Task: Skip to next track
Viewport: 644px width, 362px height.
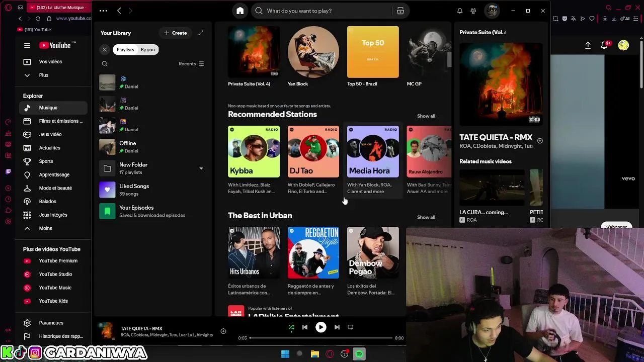Action: 337,327
